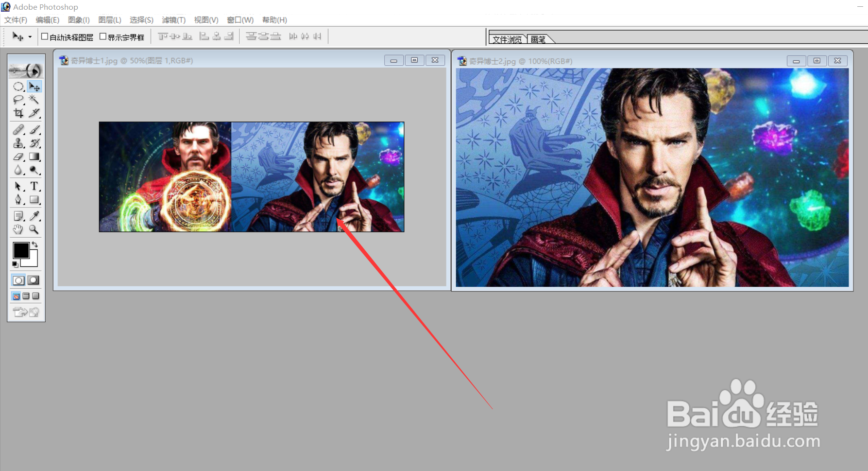
Task: Select the Dodge tool
Action: point(34,170)
